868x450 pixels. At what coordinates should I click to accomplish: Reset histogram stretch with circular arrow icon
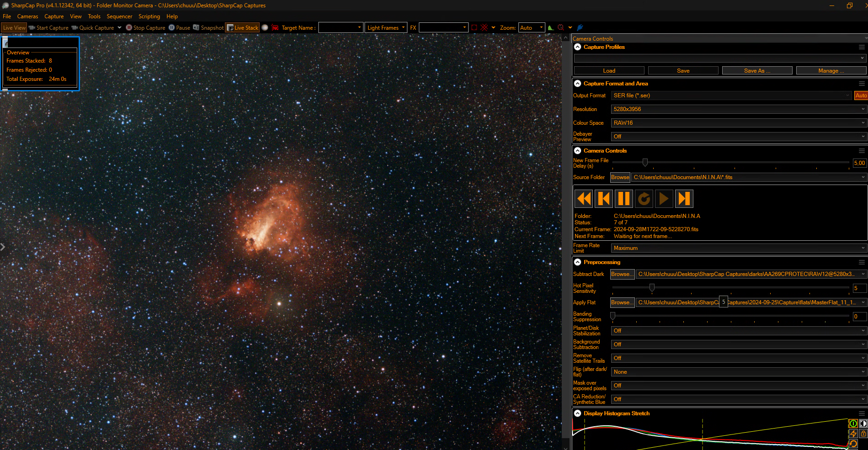853,444
